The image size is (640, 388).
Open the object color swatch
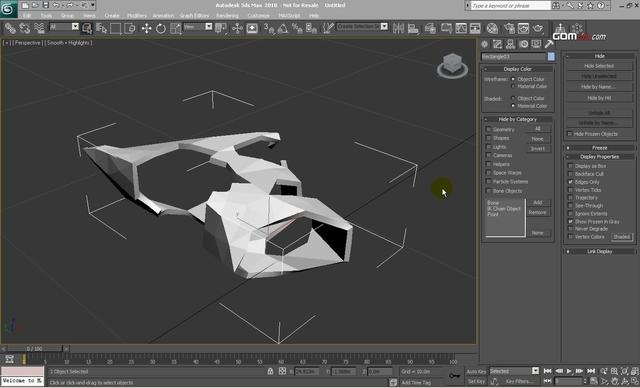[x=551, y=57]
